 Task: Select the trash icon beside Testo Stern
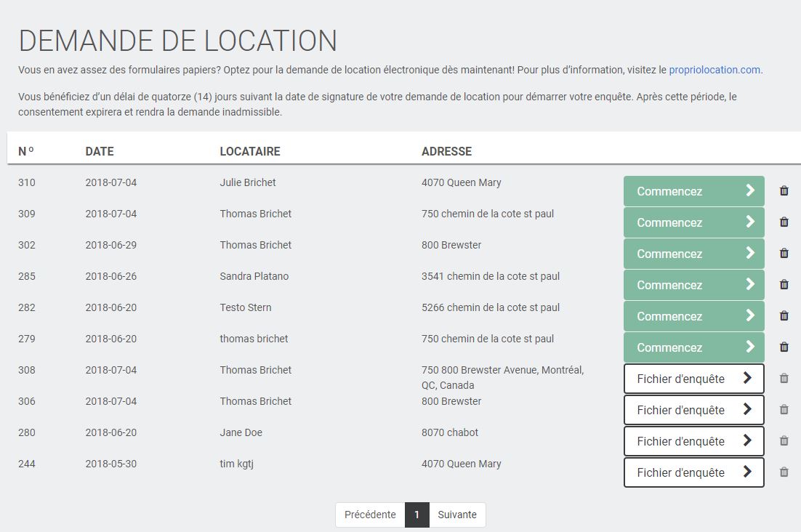coord(784,315)
